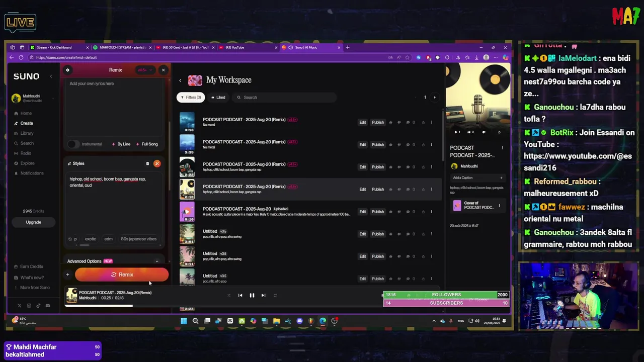The width and height of the screenshot is (644, 362).
Task: Like the first Nu metal remix
Action: [x=391, y=122]
